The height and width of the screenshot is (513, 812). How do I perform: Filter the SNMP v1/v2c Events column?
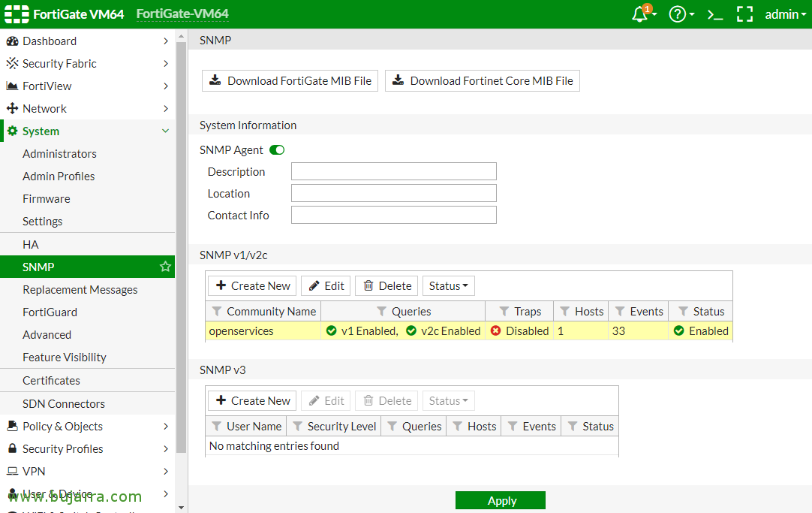click(x=620, y=312)
